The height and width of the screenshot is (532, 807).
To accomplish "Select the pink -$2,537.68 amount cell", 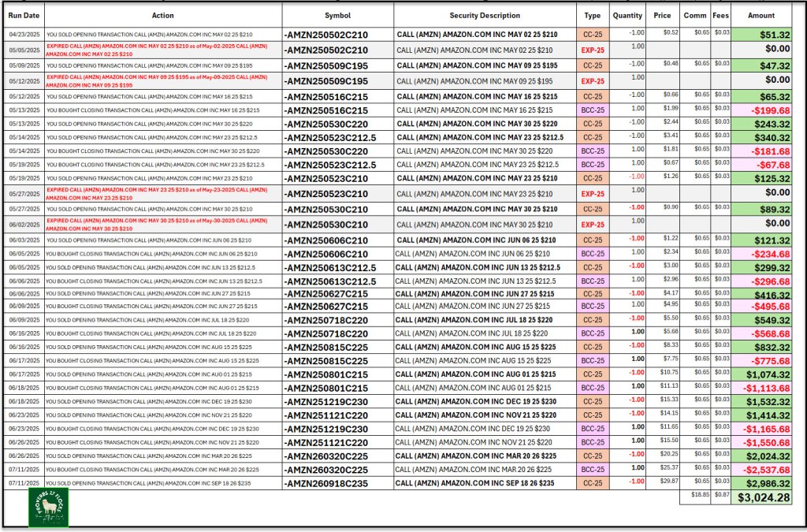I will point(761,470).
